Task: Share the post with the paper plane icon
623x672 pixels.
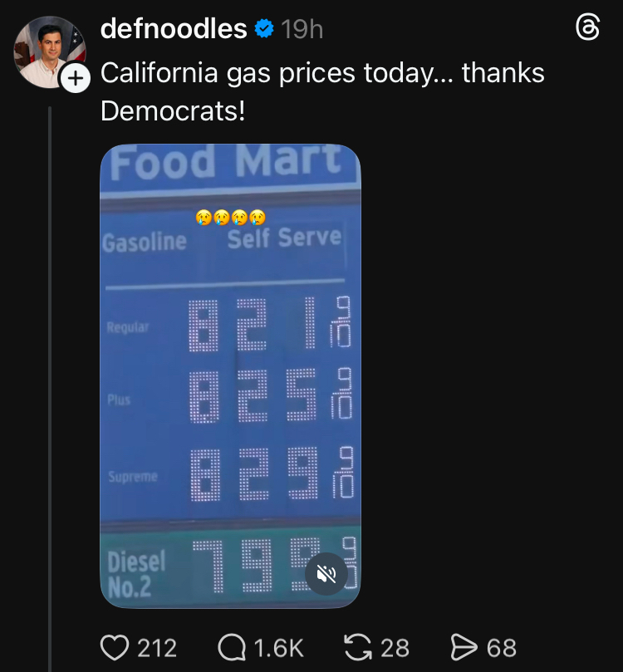Action: 462,647
